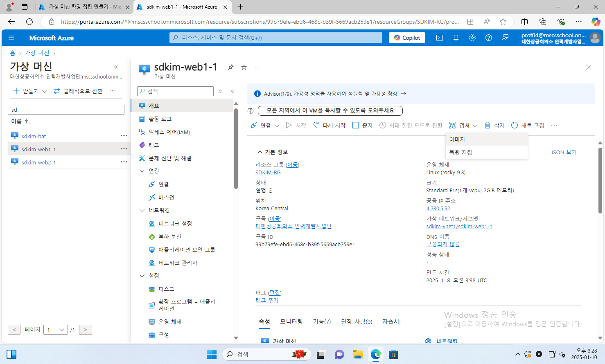Open more options next to sdkim-web1-1 title
Viewport: 605px width, 364px height.
[x=257, y=67]
